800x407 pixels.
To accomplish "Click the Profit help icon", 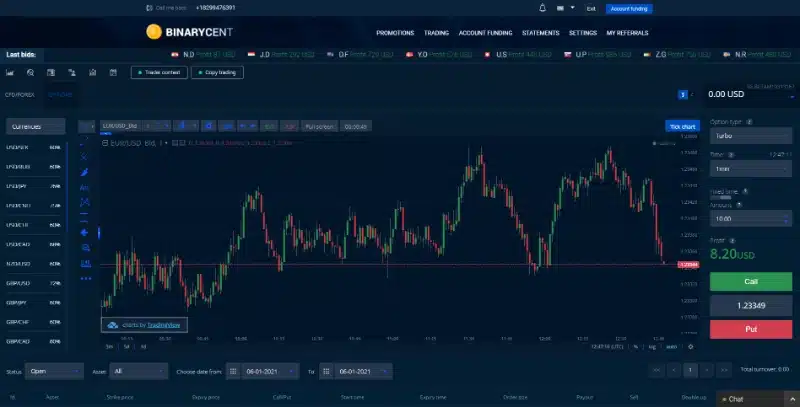I will (x=732, y=240).
